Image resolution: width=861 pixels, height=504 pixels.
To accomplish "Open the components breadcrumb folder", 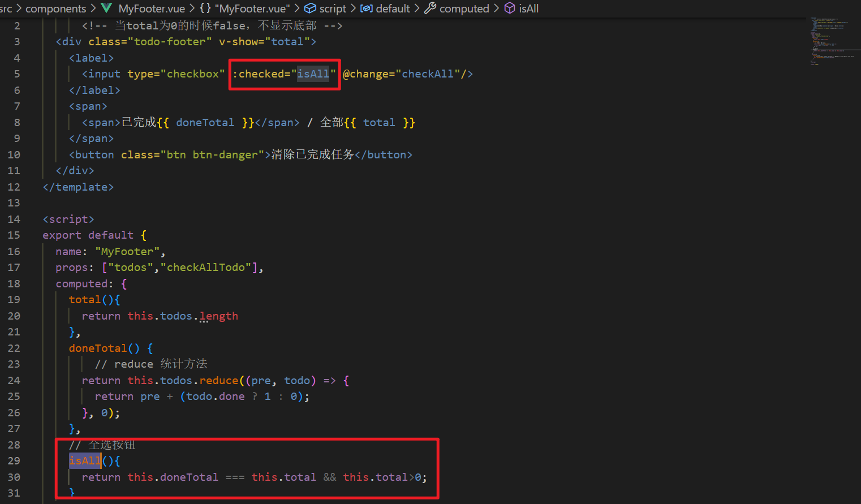I will (56, 8).
